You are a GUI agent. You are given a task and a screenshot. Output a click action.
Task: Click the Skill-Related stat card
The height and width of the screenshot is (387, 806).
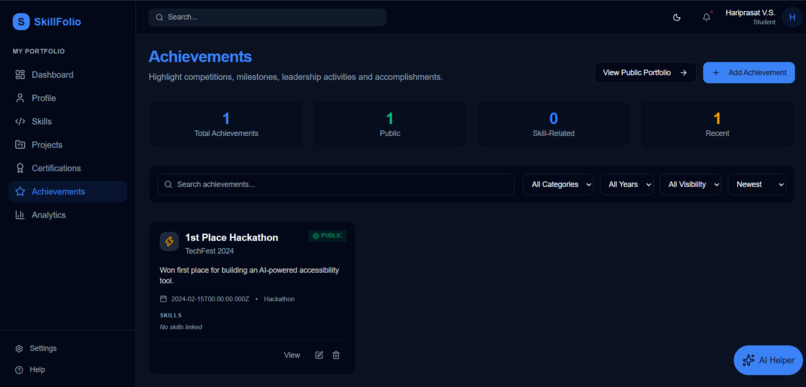coord(553,124)
